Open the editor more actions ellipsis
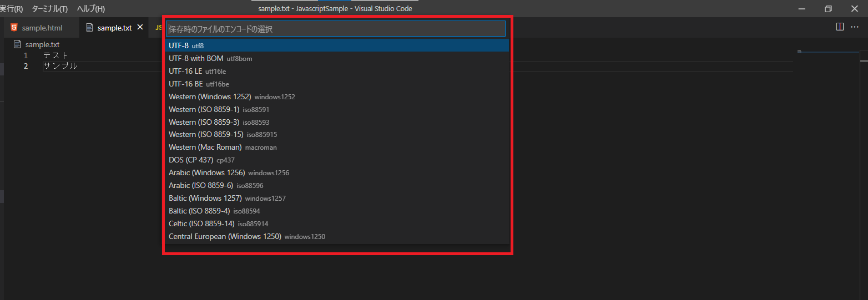 click(855, 27)
